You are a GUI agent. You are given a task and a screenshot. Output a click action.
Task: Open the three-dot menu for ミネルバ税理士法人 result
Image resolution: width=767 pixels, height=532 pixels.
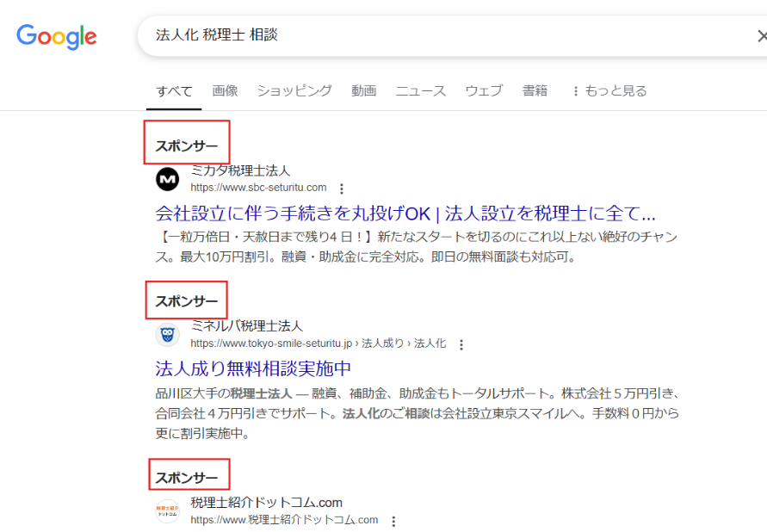[x=462, y=344]
